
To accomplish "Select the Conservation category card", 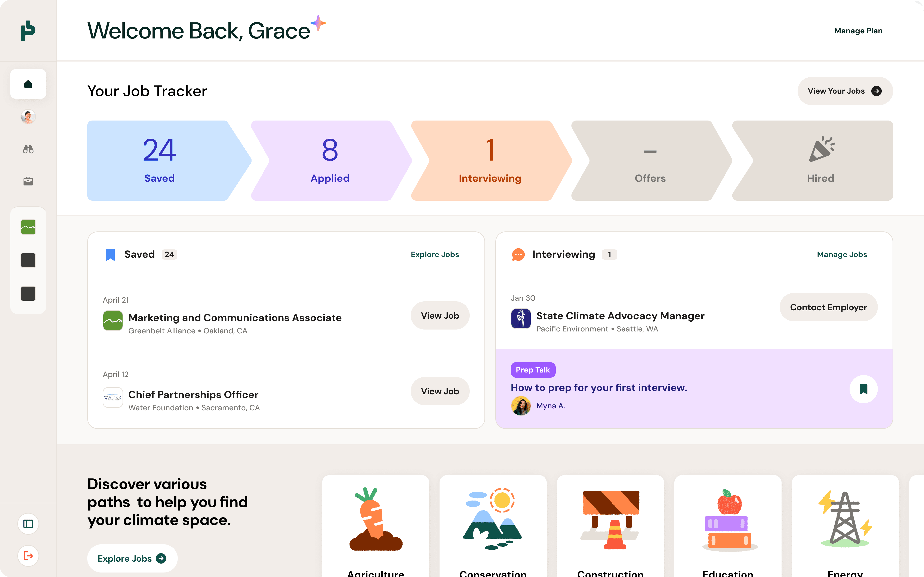I will click(493, 526).
